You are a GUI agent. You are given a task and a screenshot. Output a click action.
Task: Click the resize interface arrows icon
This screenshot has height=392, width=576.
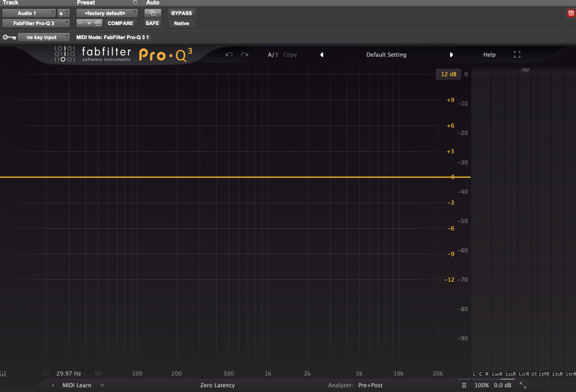523,386
